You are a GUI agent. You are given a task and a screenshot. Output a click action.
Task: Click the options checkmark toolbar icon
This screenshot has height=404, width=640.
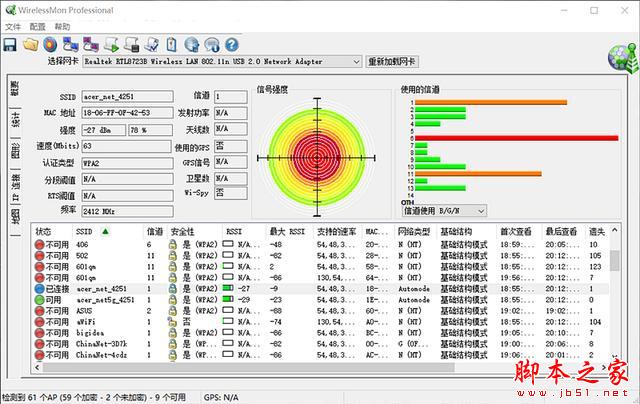152,44
